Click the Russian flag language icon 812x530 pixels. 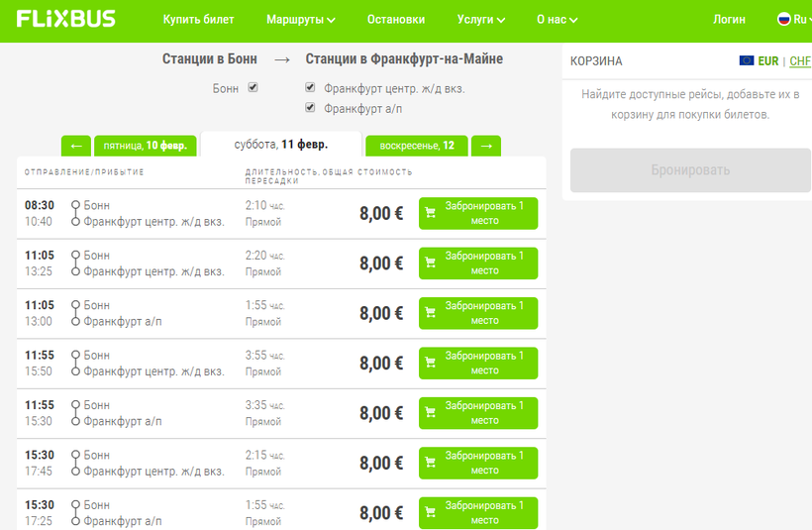(x=783, y=19)
